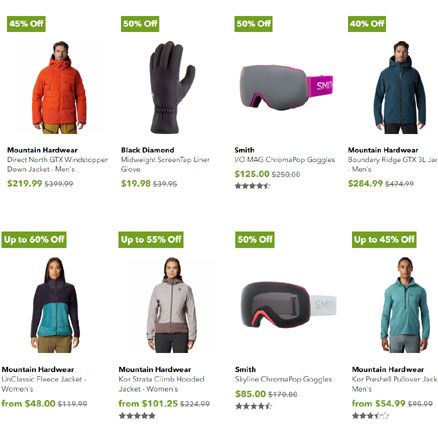Viewport: 438px width, 430px height.
Task: Click Kor Preshell Pullover Jacket title
Action: (395, 384)
